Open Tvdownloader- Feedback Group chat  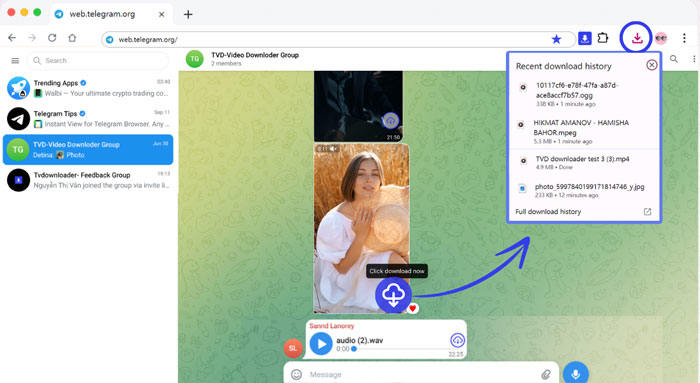pos(88,180)
